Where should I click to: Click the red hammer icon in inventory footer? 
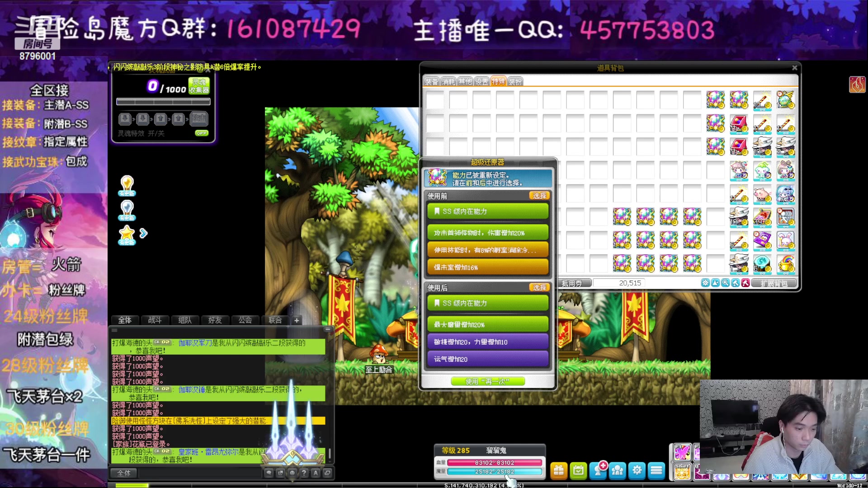(745, 283)
